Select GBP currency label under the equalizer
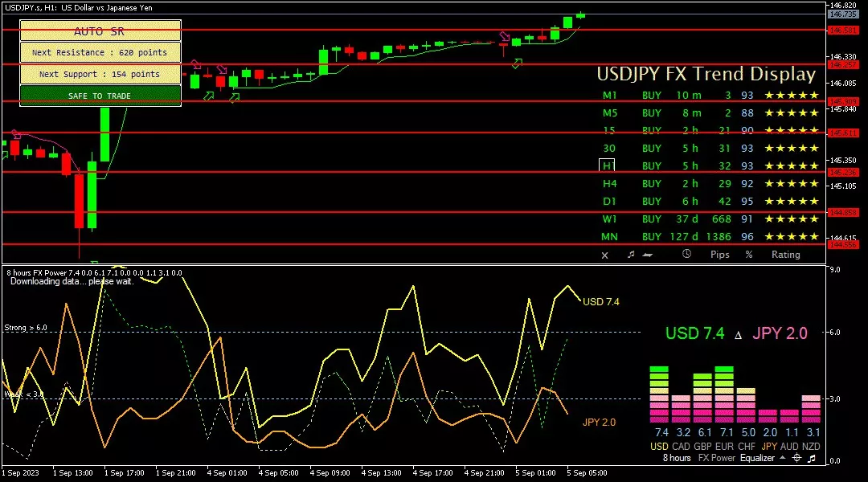 click(702, 446)
